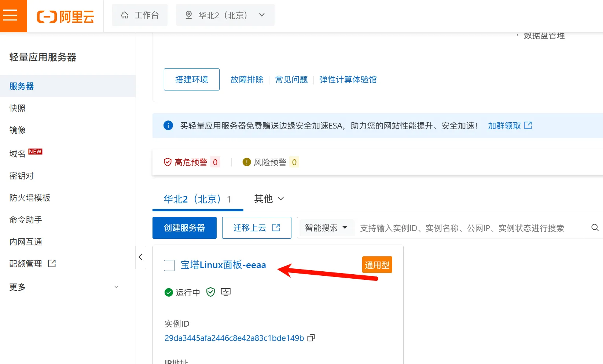Switch to the 华北2（北京）tab
The image size is (603, 364).
[x=197, y=199]
